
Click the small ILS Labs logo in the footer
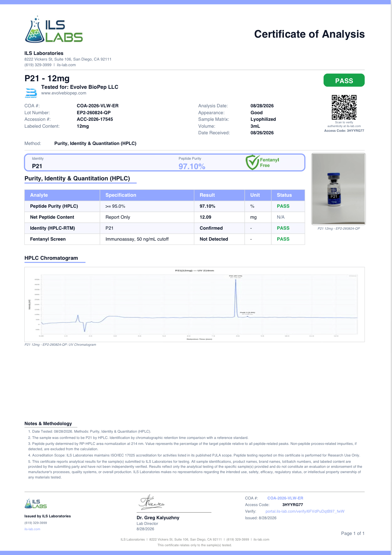36,504
